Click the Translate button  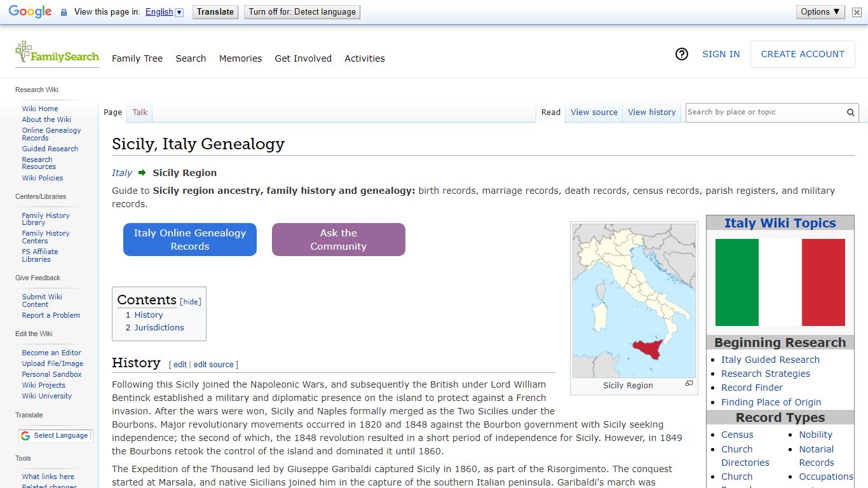point(215,11)
